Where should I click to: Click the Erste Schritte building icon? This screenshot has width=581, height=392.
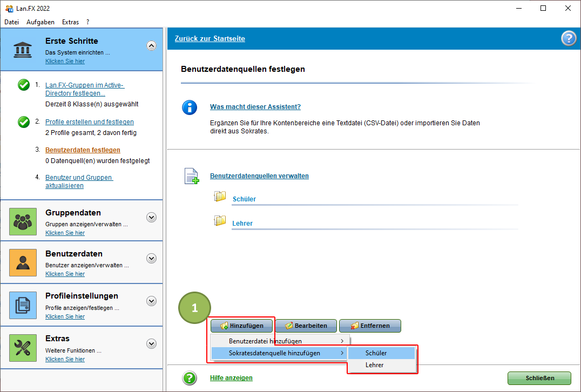coord(23,50)
